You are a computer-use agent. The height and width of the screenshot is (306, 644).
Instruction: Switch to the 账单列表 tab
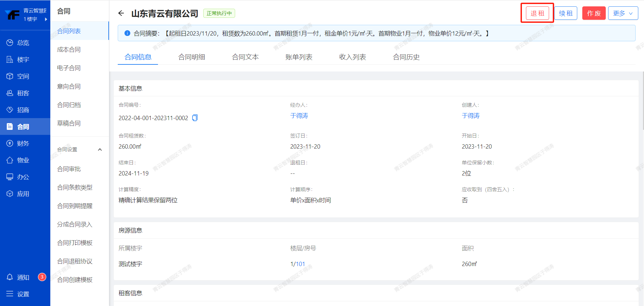point(299,57)
